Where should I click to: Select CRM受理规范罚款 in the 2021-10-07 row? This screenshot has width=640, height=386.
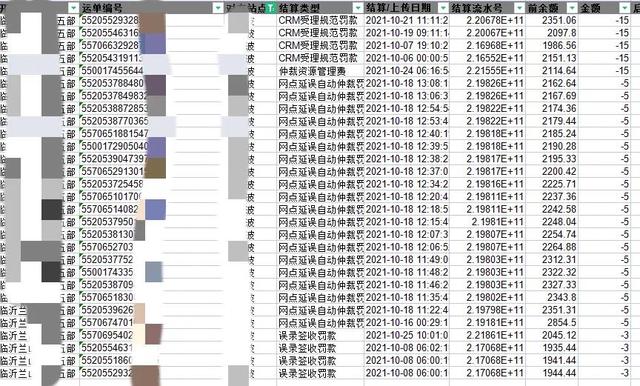pos(320,46)
